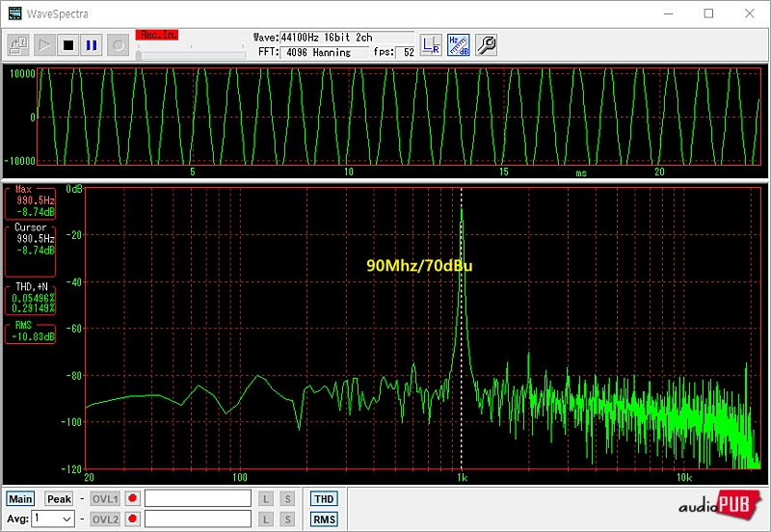Image resolution: width=771 pixels, height=532 pixels.
Task: Click the playback position slider
Action: click(191, 54)
